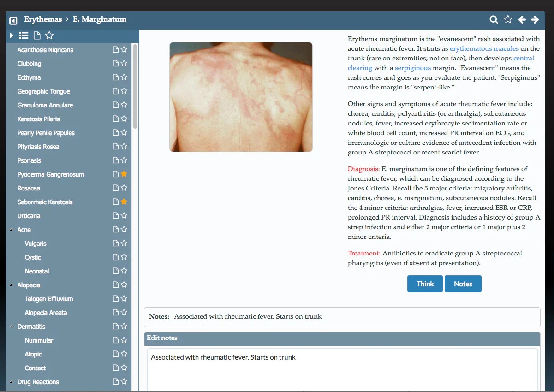This screenshot has width=554, height=392.
Task: Click inside the Edit notes text area
Action: coord(342,370)
